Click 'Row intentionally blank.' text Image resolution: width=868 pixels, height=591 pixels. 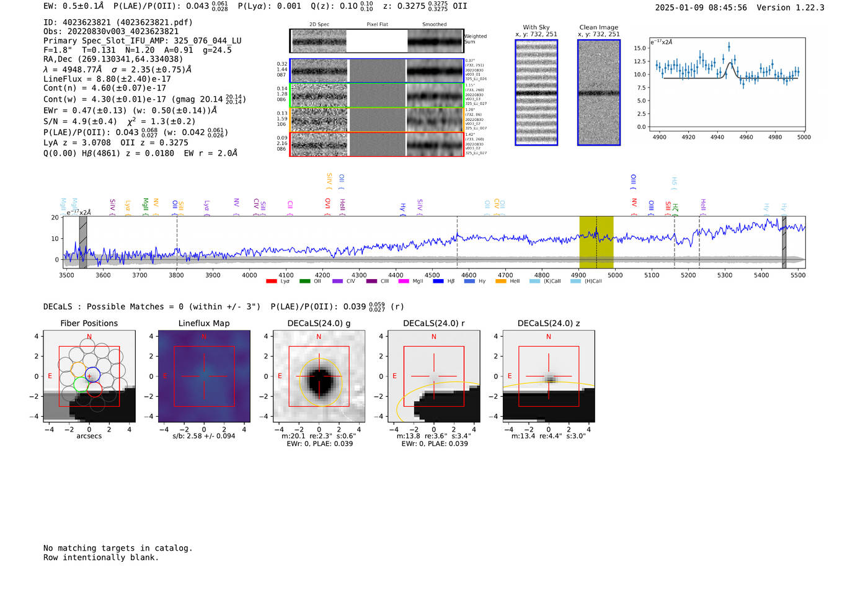click(x=101, y=558)
